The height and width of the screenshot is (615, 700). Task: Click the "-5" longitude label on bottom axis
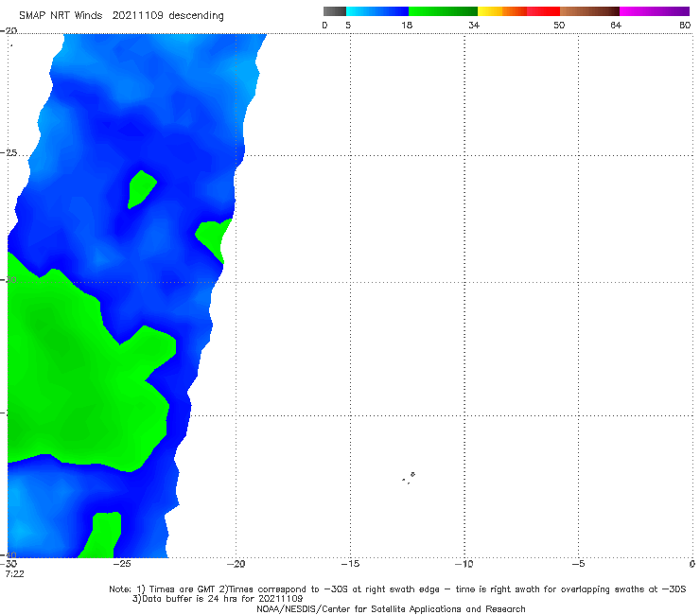coord(578,564)
